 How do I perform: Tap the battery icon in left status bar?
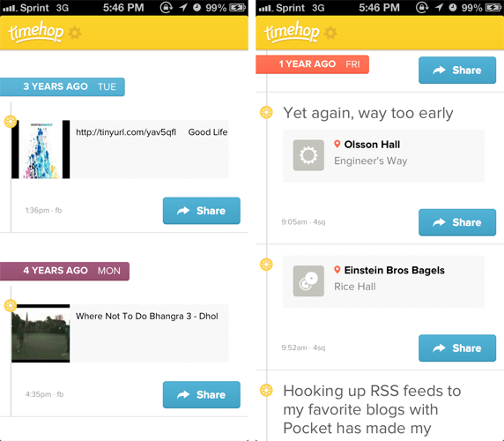(237, 7)
